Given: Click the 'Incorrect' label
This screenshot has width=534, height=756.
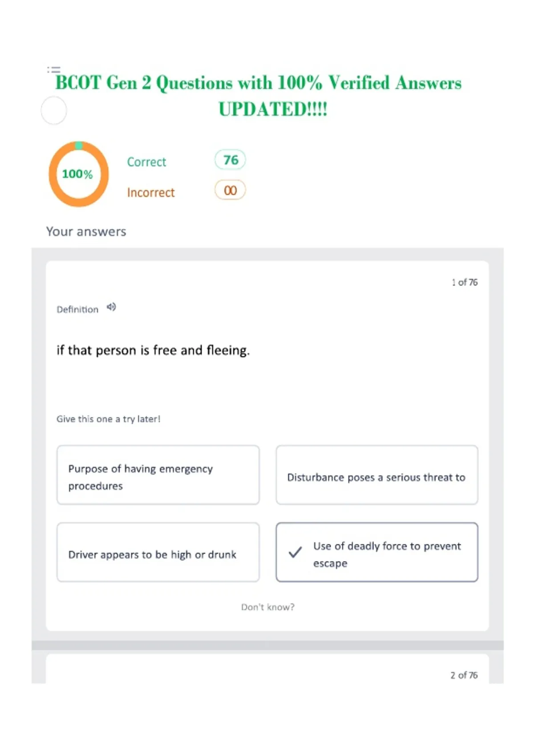Looking at the screenshot, I should [151, 193].
